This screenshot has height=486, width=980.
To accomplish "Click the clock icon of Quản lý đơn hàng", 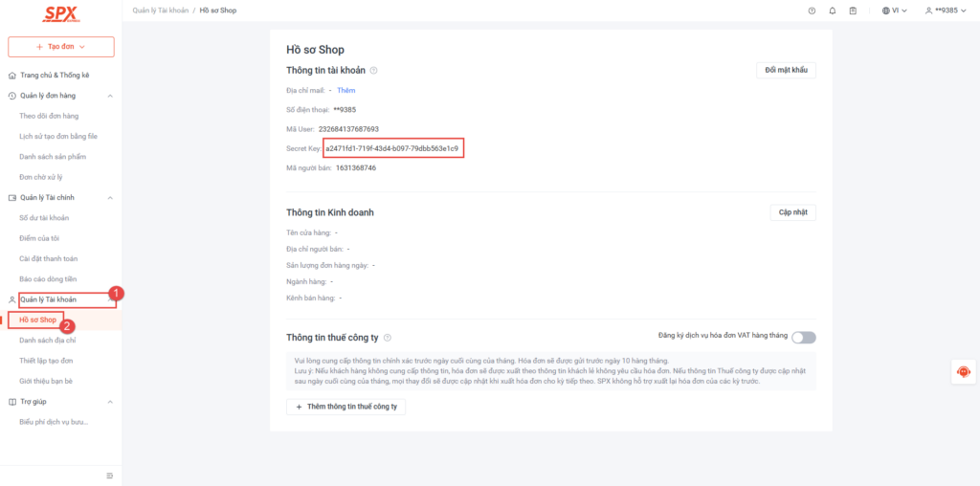I will point(11,96).
